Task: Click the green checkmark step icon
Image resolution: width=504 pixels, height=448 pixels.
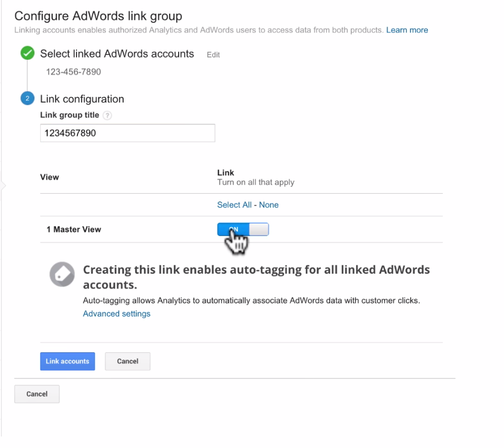Action: point(27,53)
